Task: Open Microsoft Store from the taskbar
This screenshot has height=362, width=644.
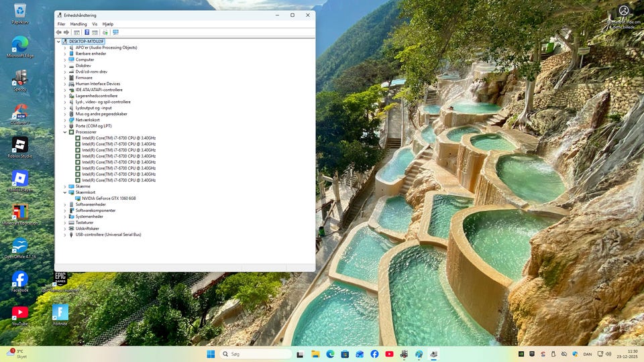Action: (x=345, y=354)
